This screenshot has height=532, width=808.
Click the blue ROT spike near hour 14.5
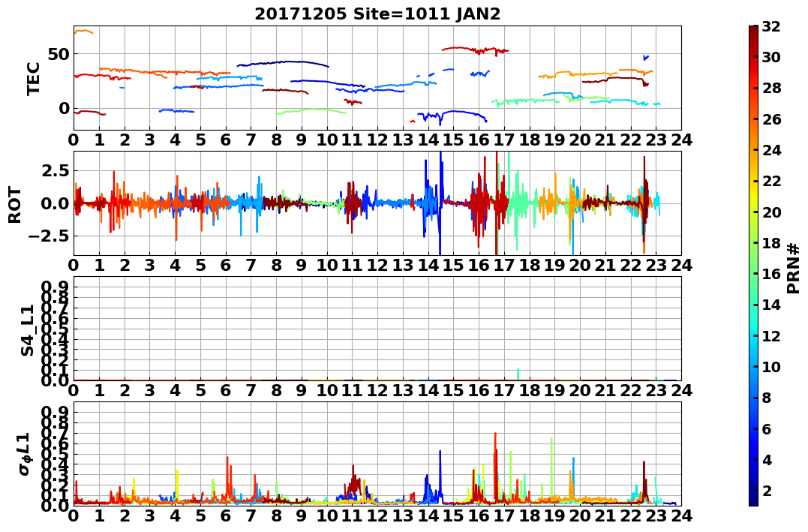click(440, 203)
